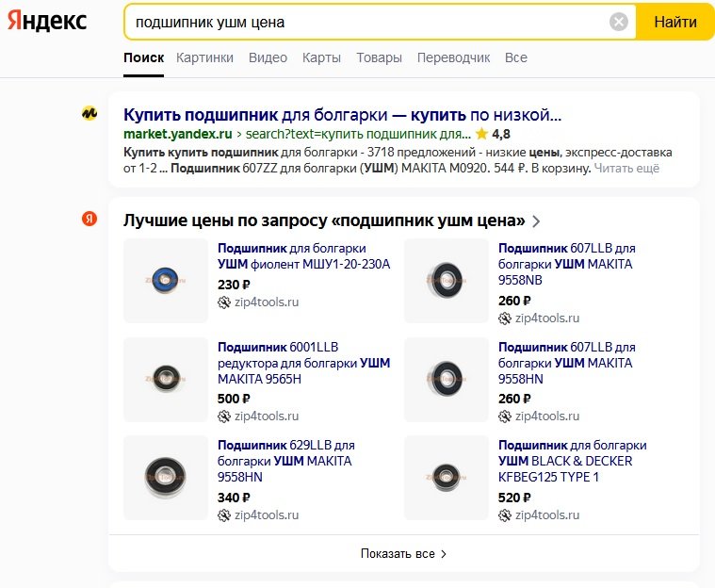Open the Переводчик tab
This screenshot has width=715, height=588.
453,57
